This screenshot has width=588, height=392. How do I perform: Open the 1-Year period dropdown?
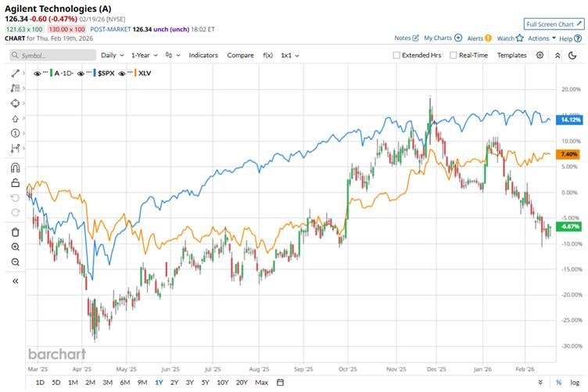point(145,56)
